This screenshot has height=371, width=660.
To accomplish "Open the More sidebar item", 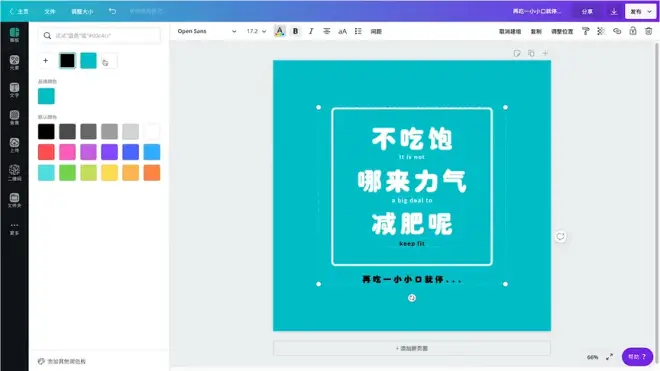I will pos(14,228).
